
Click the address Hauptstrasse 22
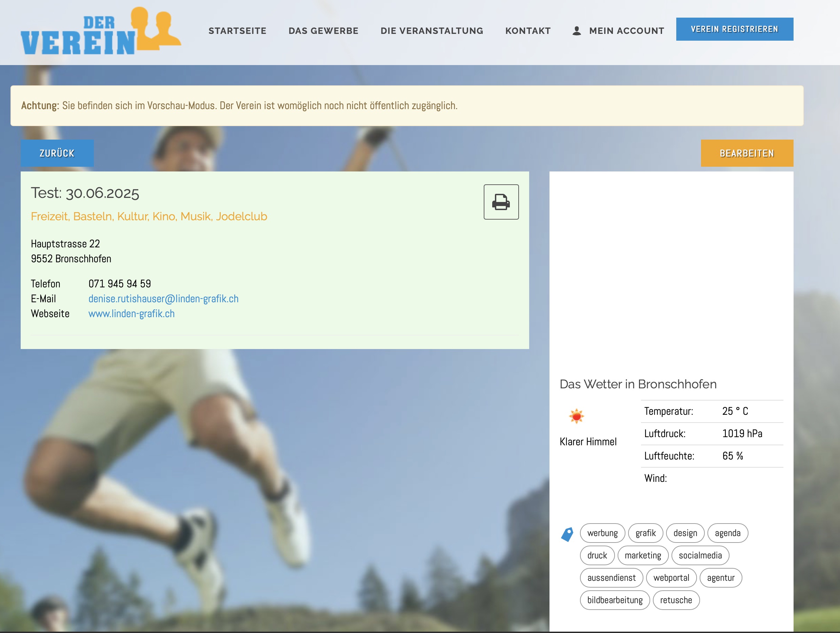tap(65, 244)
